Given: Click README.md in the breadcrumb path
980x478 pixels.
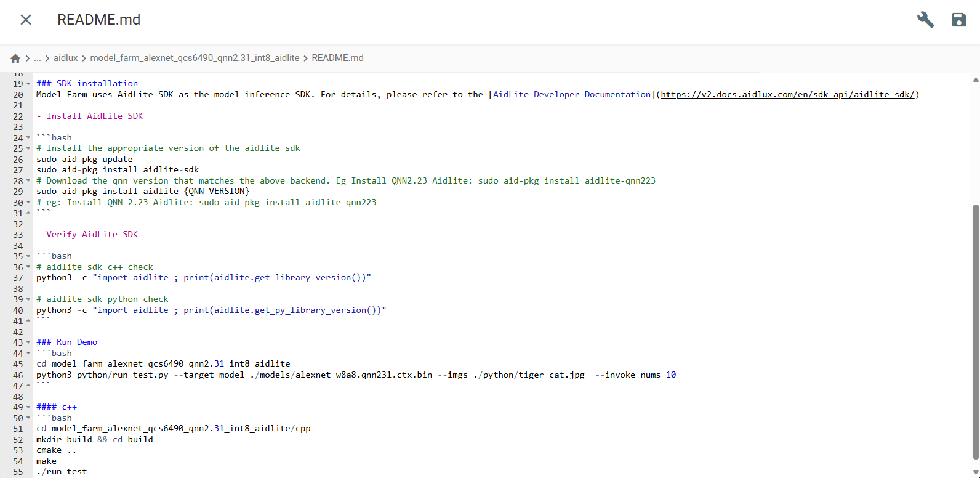Looking at the screenshot, I should click(337, 58).
